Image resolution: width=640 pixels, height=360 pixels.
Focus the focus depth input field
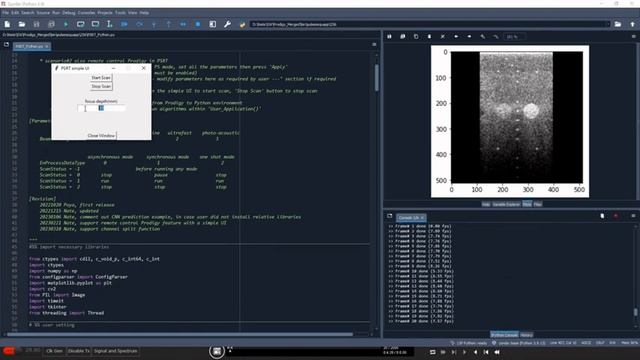pyautogui.click(x=101, y=108)
